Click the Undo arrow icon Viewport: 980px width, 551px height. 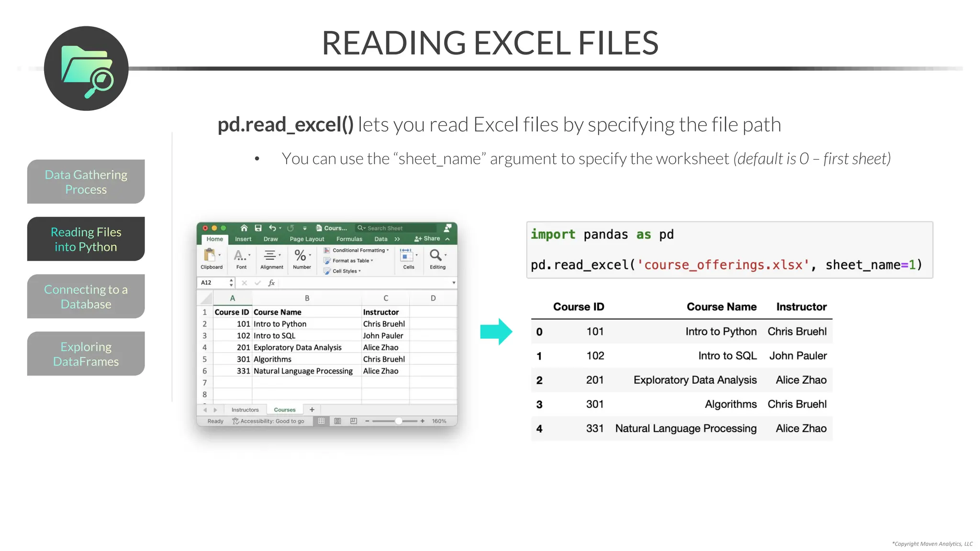tap(272, 228)
